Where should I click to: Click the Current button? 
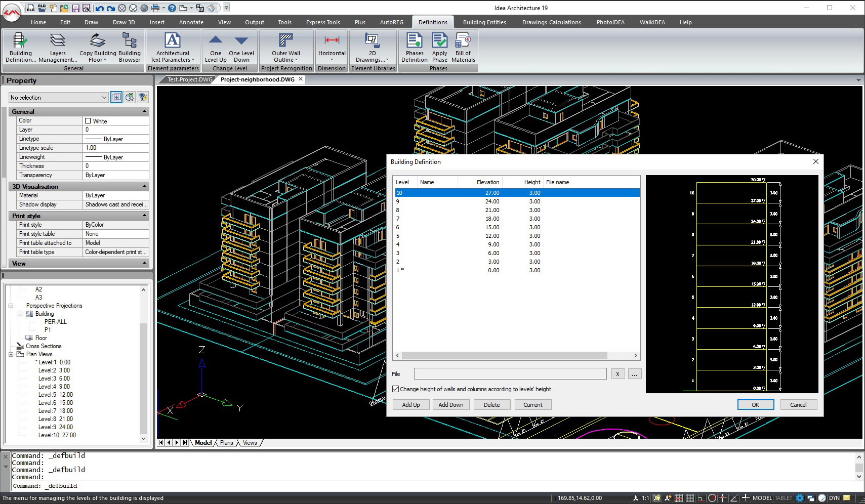[533, 405]
